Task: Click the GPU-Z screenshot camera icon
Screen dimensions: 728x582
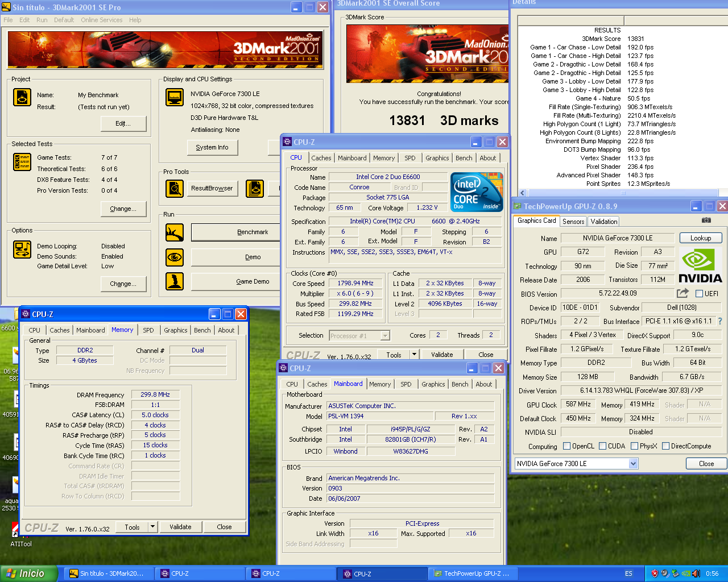Action: coord(706,220)
